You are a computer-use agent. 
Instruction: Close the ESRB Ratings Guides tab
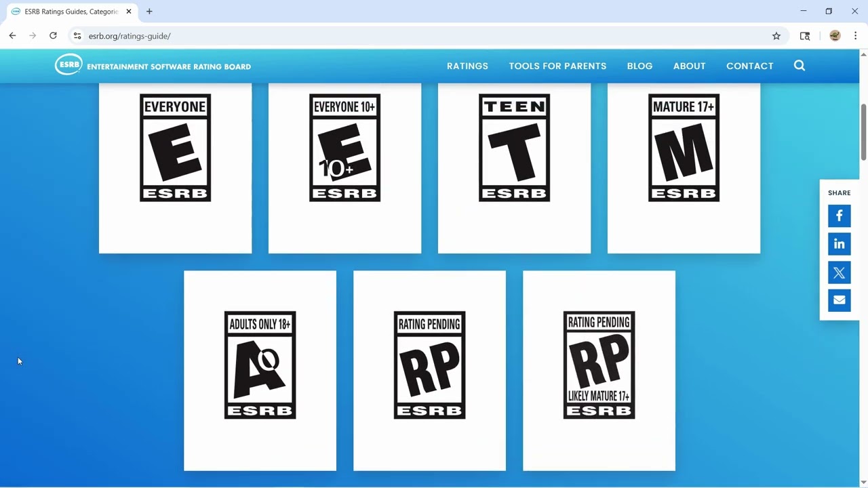pos(129,12)
